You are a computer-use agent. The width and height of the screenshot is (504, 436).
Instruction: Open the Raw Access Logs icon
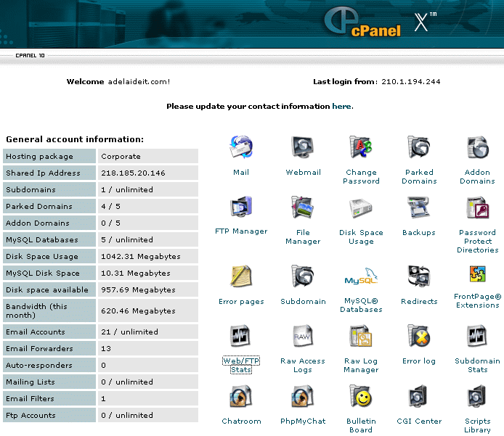[x=303, y=337]
